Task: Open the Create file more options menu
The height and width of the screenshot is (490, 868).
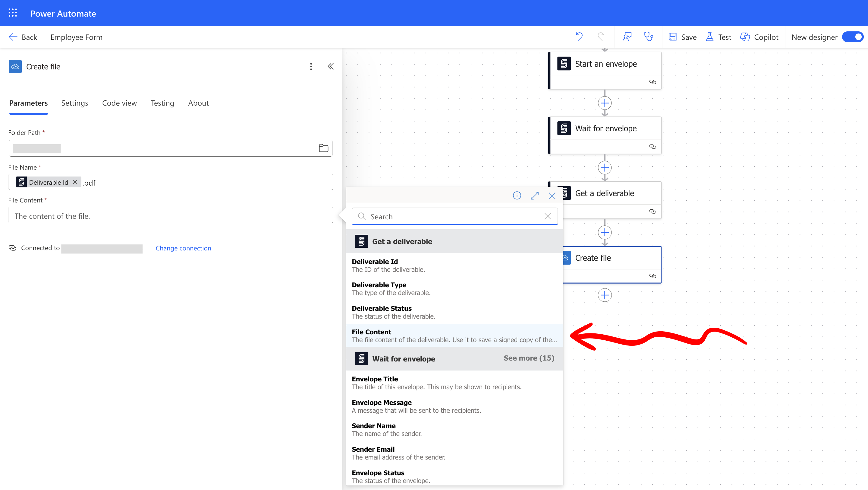Action: (311, 66)
